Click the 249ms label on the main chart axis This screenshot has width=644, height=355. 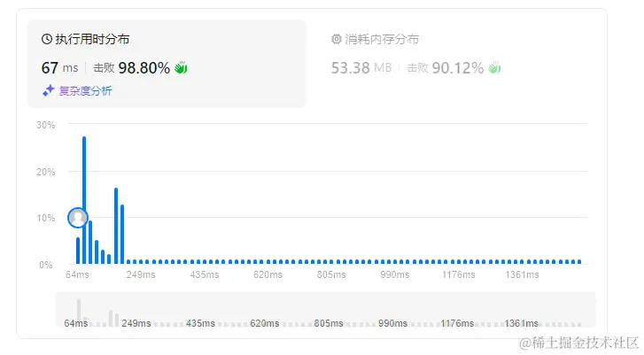141,274
